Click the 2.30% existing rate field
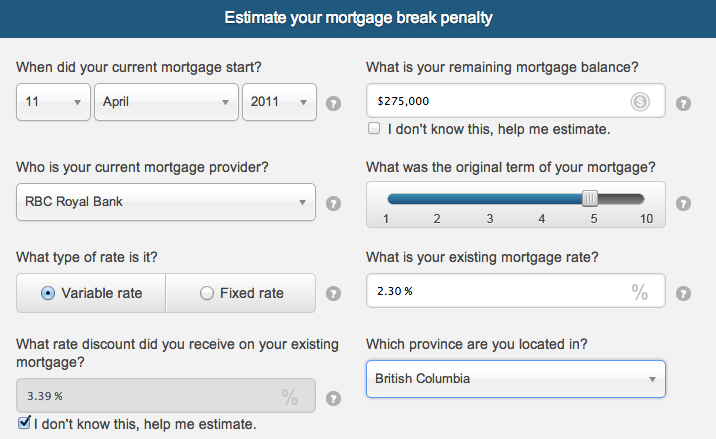This screenshot has height=439, width=716. 516,291
